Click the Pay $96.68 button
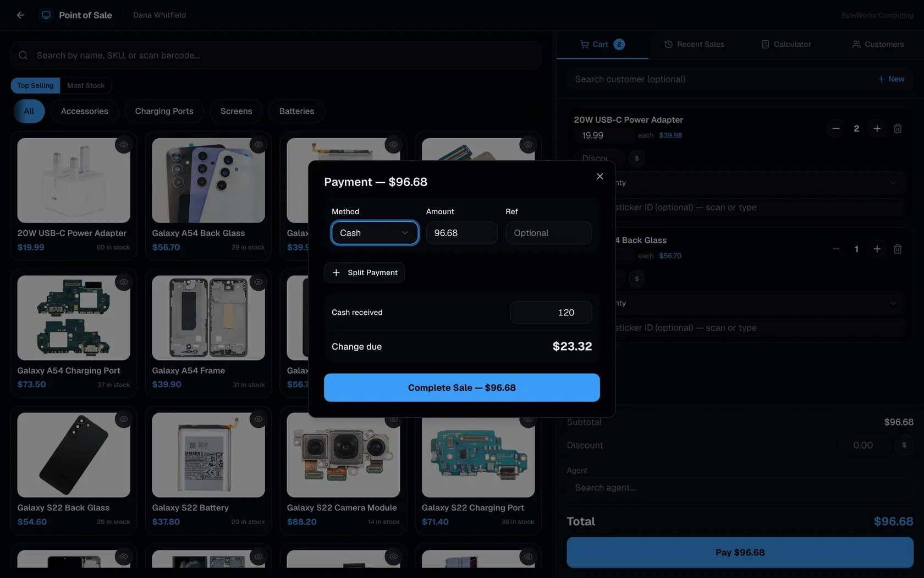This screenshot has width=924, height=578. click(740, 552)
